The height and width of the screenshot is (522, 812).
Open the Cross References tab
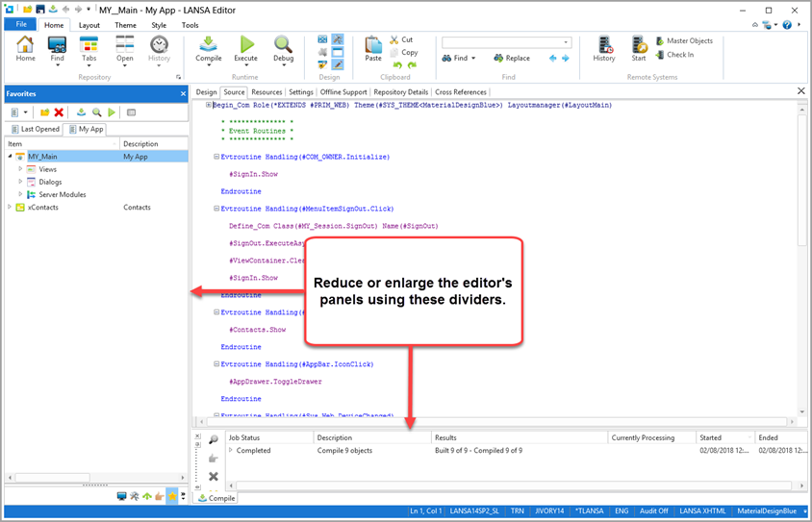461,92
